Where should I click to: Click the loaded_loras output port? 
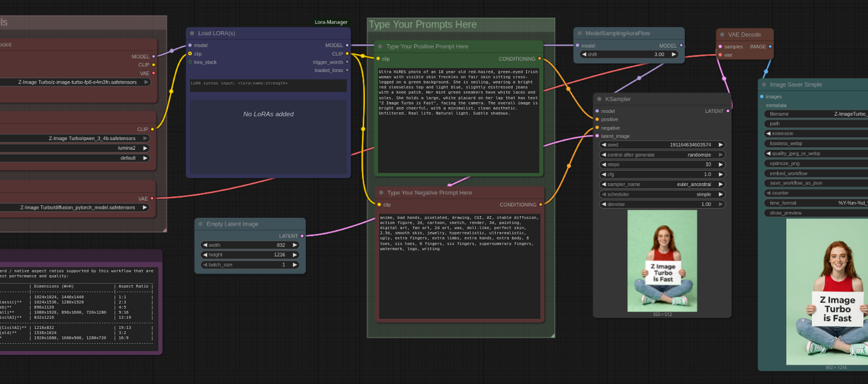(347, 70)
